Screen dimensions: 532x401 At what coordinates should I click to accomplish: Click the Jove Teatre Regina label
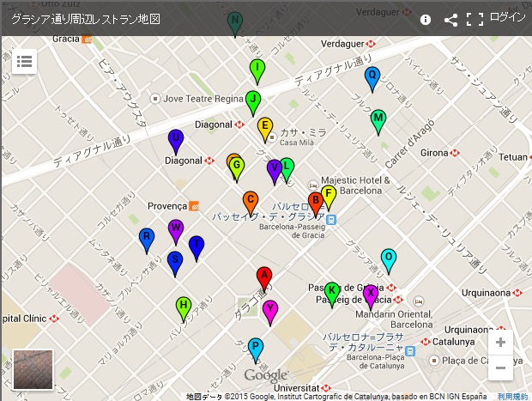point(203,99)
